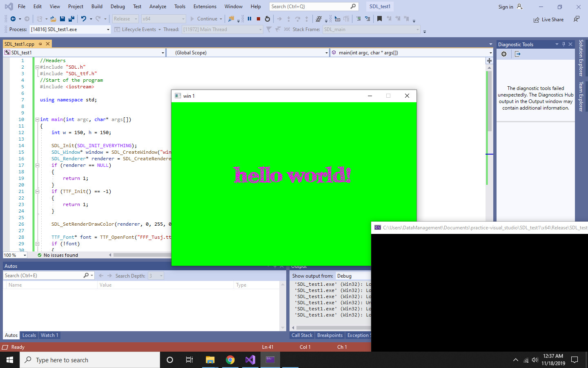Screen dimensions: 588x368
Task: Click the Undo icon
Action: (83, 18)
